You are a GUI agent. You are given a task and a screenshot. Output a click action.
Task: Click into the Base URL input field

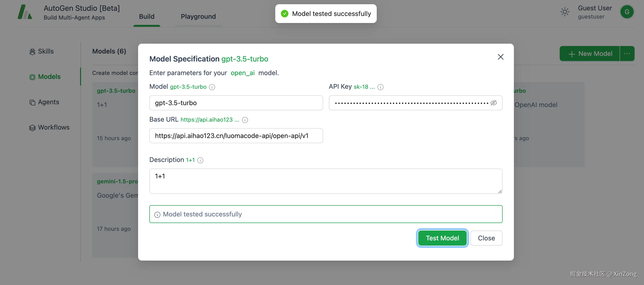236,136
